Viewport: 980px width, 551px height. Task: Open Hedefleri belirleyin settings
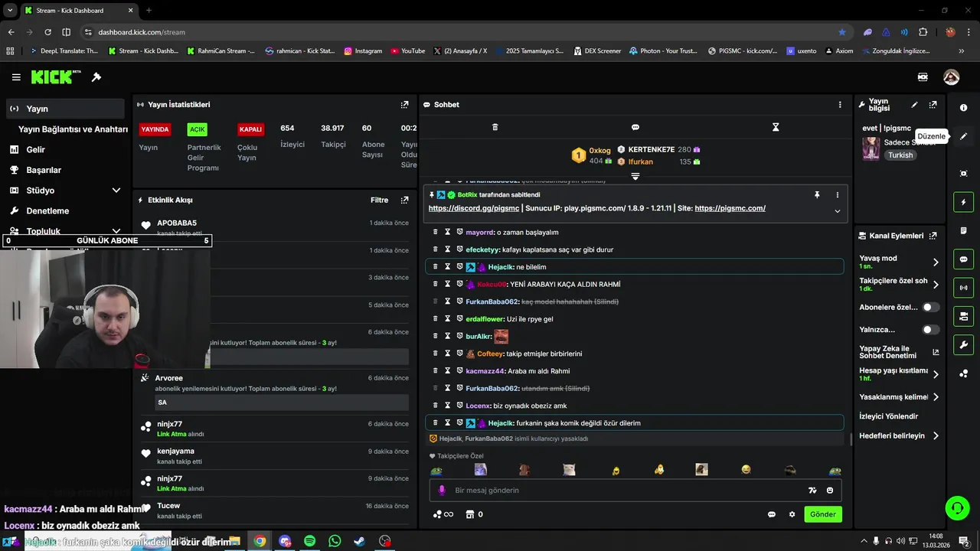click(899, 436)
